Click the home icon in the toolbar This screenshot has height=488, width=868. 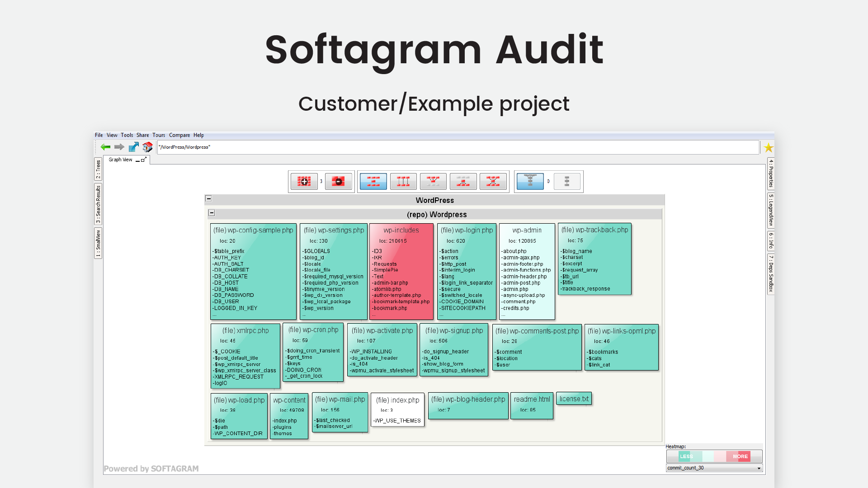(x=147, y=147)
